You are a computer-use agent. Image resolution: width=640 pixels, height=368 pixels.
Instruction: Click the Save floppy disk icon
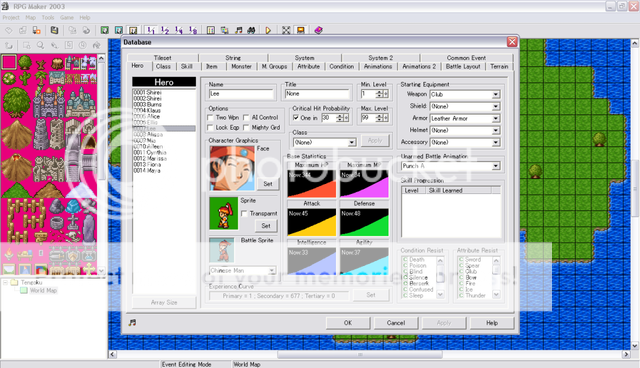pos(54,30)
